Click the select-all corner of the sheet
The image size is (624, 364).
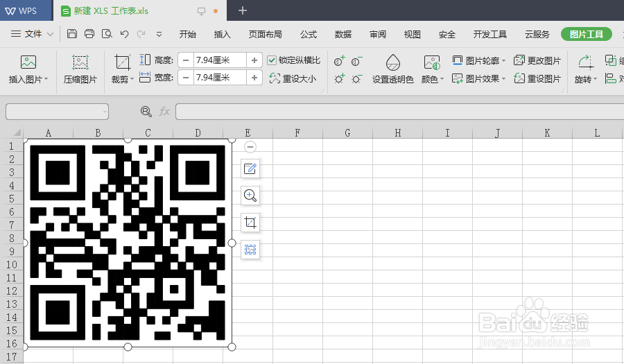pos(17,132)
